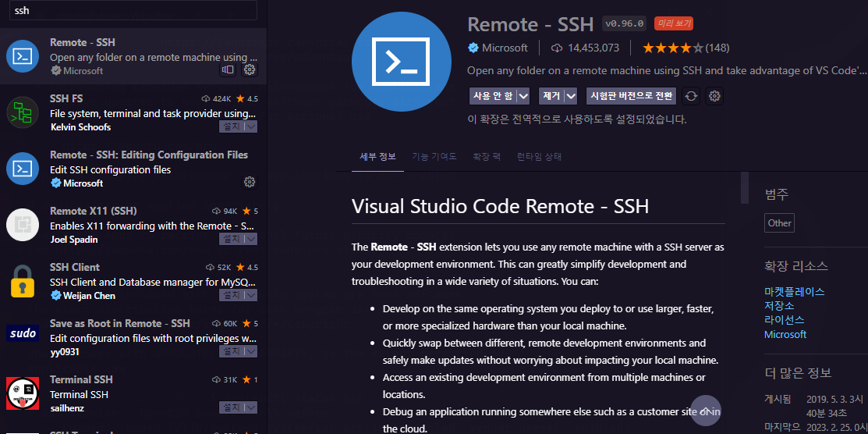Switch to the 런타임 상태 tab
This screenshot has width=868, height=434.
click(539, 156)
